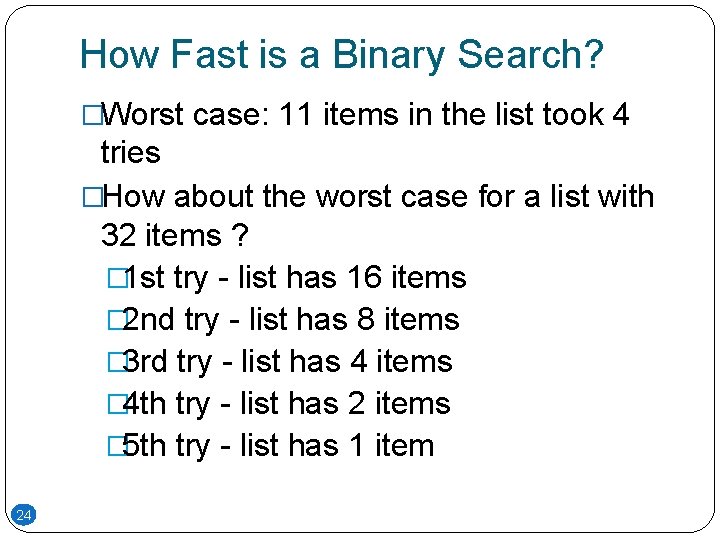Select the slide title 'How Fast is a Binary Search?'
This screenshot has height=540, width=720.
tap(341, 54)
